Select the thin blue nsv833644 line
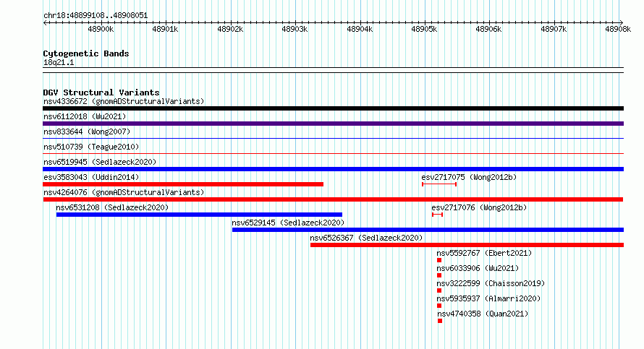 (333, 139)
